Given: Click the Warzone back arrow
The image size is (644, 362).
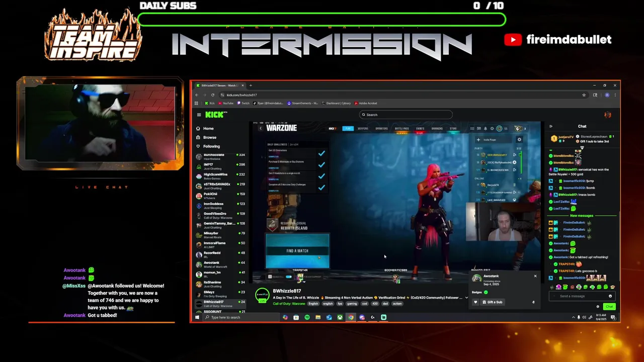Looking at the screenshot, I should 261,128.
